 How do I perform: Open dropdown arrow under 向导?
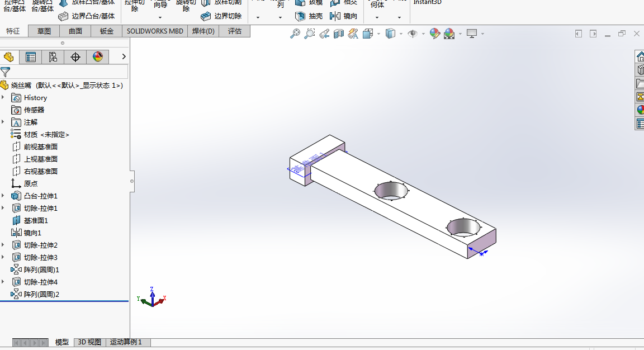coord(160,18)
